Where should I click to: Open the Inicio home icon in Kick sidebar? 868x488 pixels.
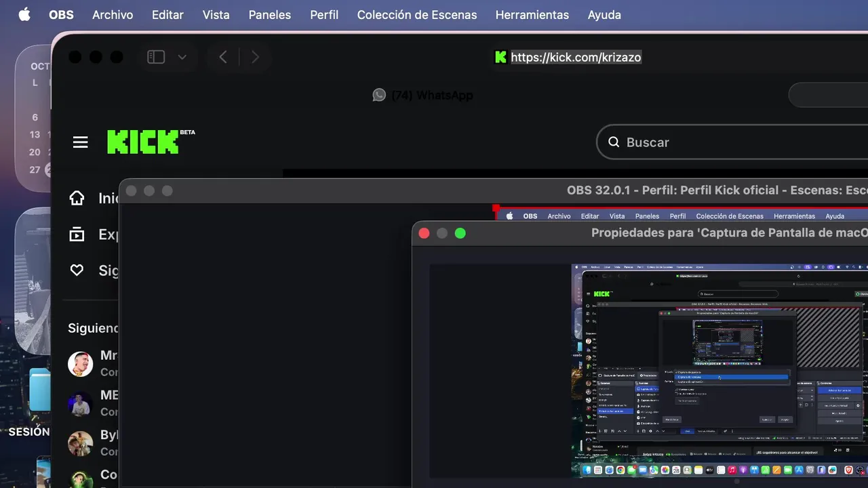click(77, 198)
